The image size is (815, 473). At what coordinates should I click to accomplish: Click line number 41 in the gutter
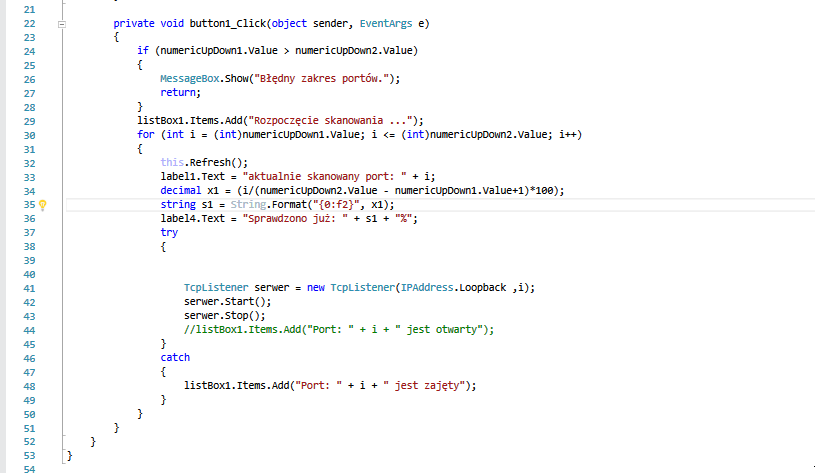[x=29, y=288]
